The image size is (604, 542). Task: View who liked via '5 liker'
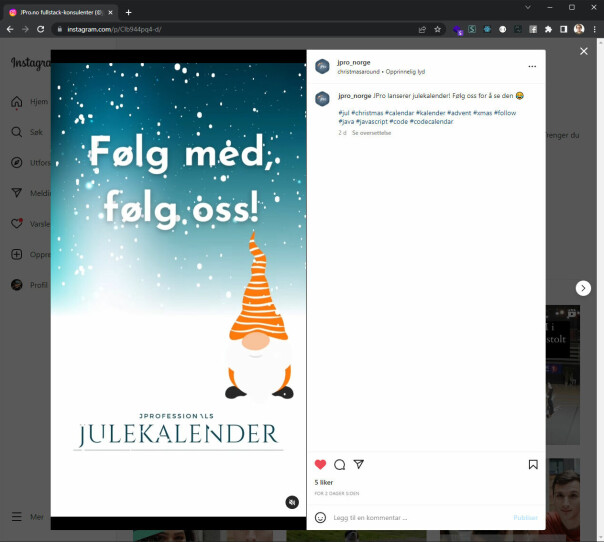324,482
